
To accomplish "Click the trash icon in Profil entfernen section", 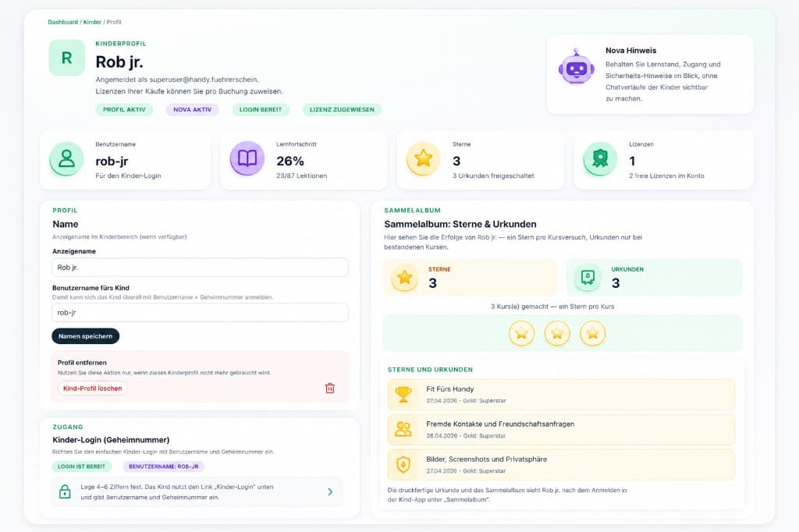I will 329,388.
